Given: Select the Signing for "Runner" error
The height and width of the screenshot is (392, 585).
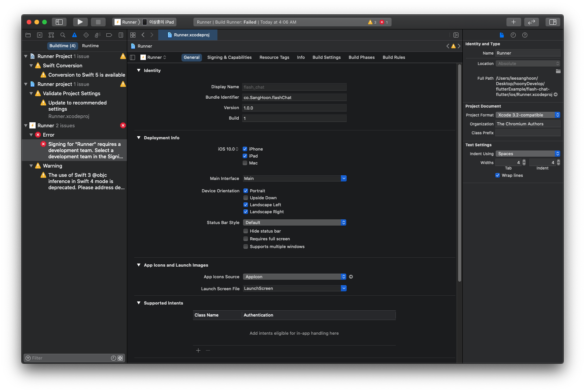Looking at the screenshot, I should 74,150.
